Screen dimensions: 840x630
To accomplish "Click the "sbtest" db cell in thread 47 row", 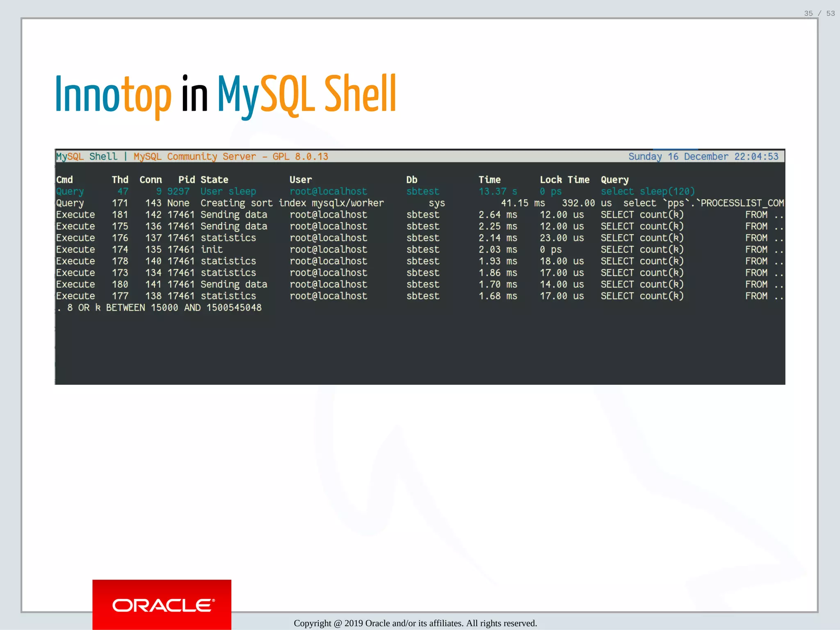I will pos(423,192).
